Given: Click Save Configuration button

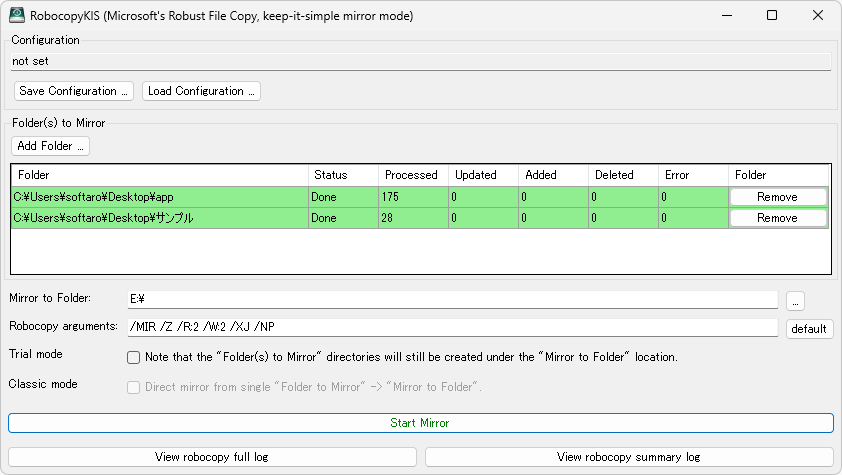Looking at the screenshot, I should coord(74,91).
